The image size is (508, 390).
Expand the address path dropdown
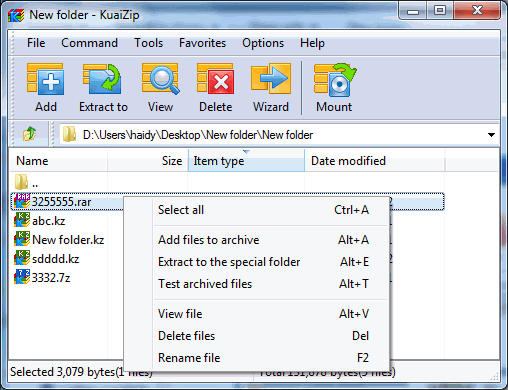[x=491, y=135]
